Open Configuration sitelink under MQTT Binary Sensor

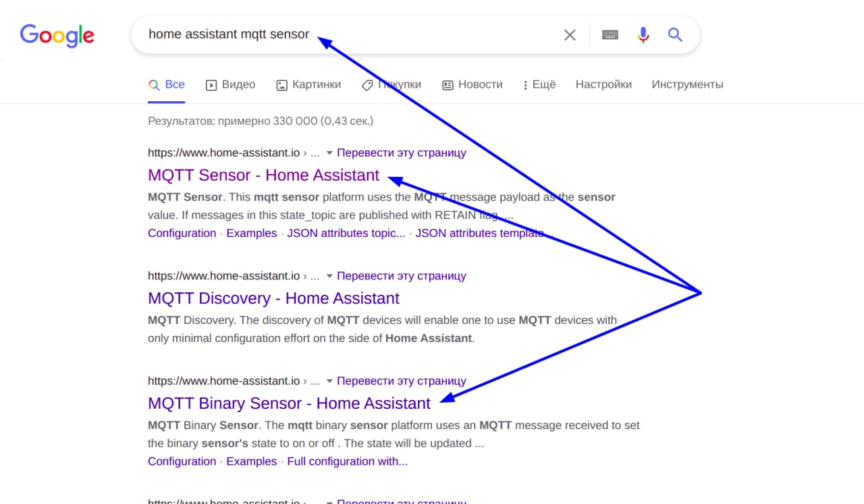coord(182,461)
